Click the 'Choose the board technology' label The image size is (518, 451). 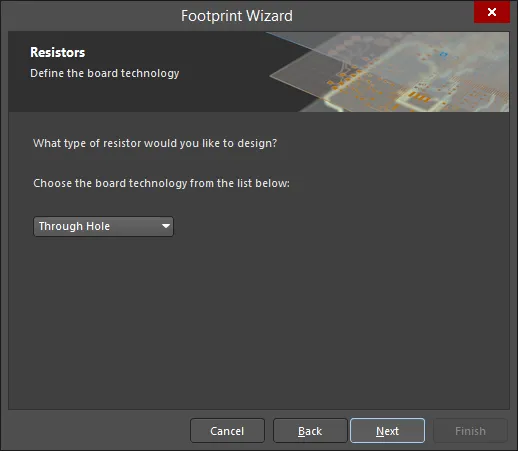coord(161,183)
